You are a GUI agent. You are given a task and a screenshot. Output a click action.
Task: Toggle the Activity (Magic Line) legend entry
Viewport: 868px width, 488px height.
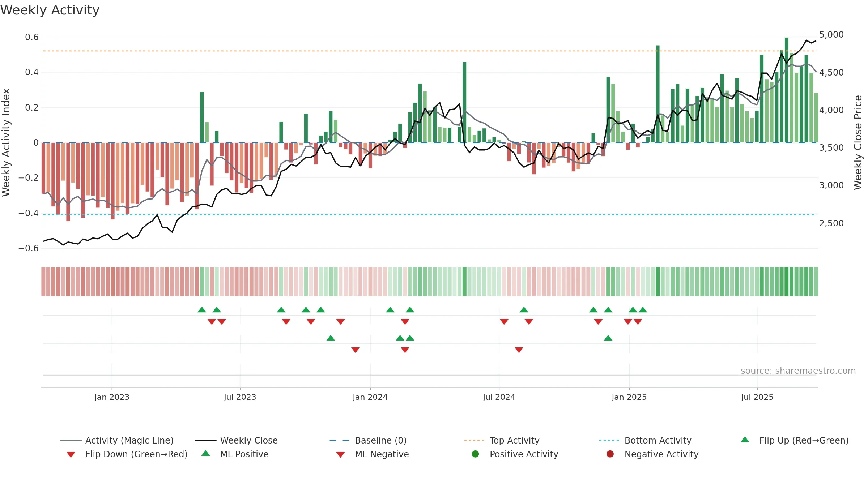point(117,440)
